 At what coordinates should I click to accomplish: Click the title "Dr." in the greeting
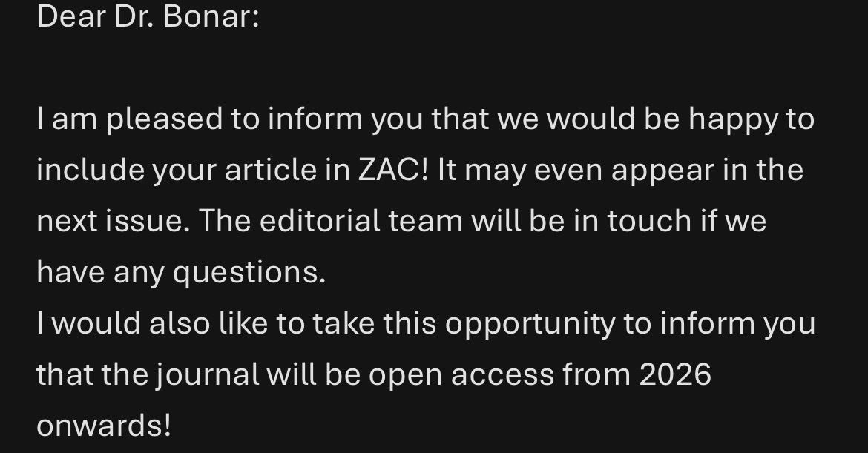(x=134, y=16)
